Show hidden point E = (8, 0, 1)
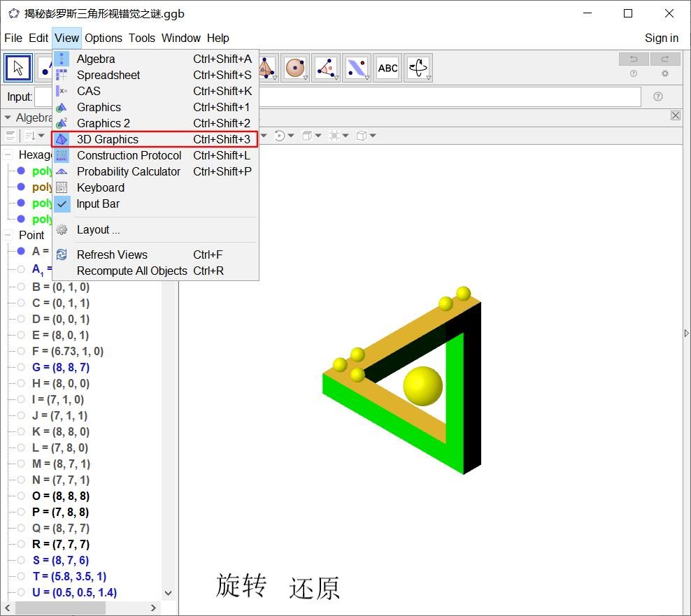The image size is (691, 616). pyautogui.click(x=21, y=335)
